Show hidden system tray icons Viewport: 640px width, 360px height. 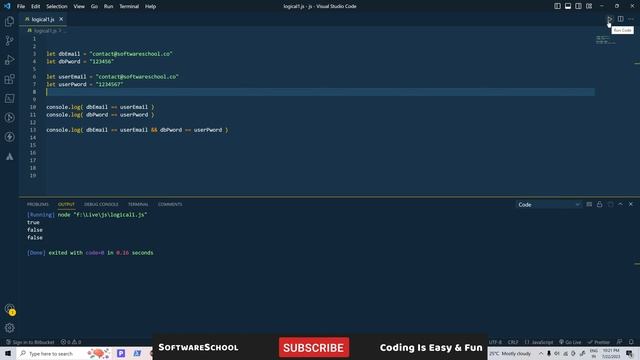(541, 353)
